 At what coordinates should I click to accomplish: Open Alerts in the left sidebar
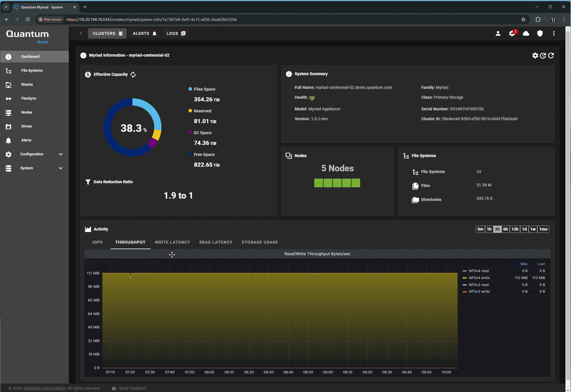(x=34, y=140)
